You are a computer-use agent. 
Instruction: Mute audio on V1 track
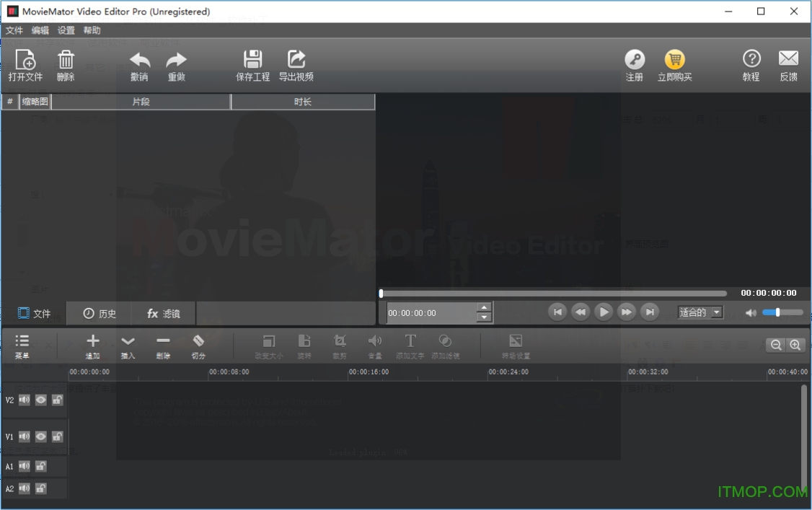[x=25, y=436]
